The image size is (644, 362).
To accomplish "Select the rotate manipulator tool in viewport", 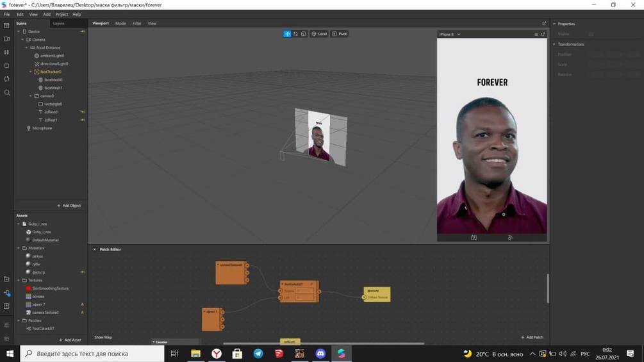I will (x=295, y=34).
